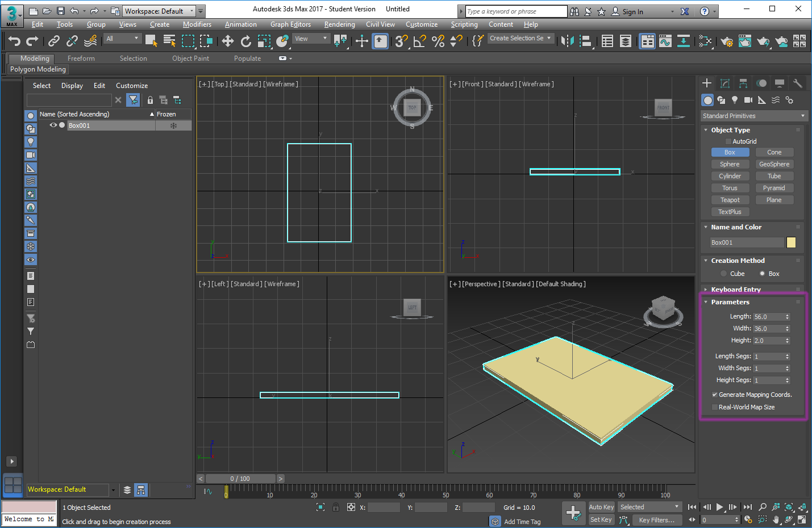Switch to the Freeform ribbon tab
This screenshot has height=528, width=812.
(81, 58)
